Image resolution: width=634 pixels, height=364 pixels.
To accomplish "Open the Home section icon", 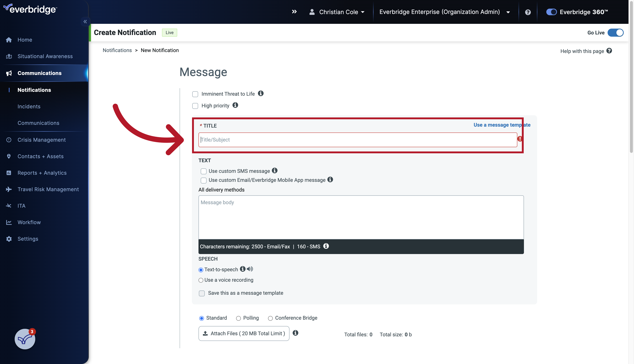I will pyautogui.click(x=9, y=40).
